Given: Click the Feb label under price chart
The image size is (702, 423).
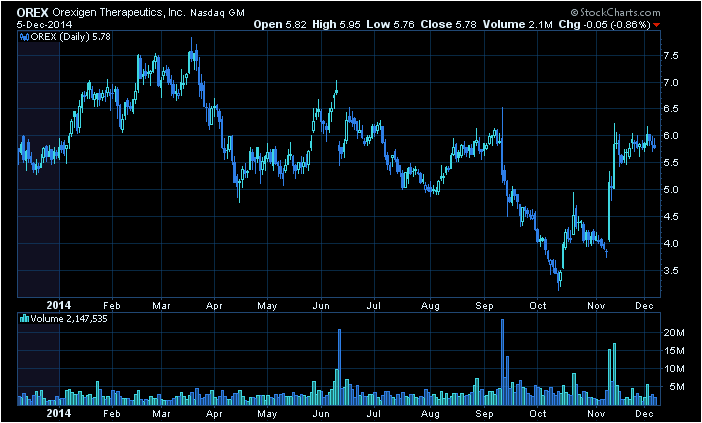Looking at the screenshot, I should 112,306.
